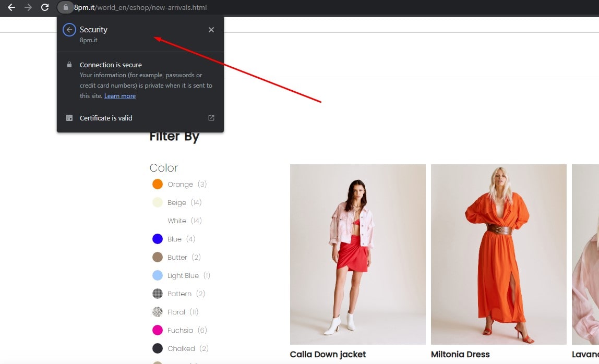Viewport: 599px width, 364px height.
Task: Click the Calla Down jacket title
Action: (328, 355)
